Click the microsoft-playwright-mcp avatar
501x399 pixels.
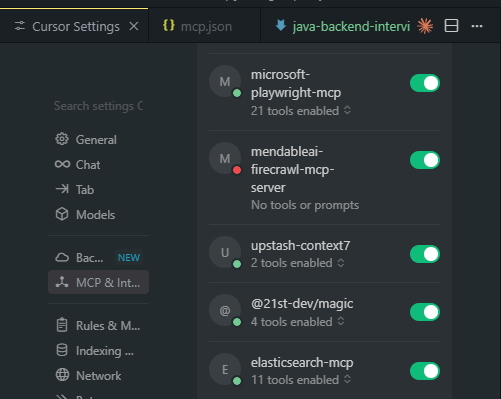[225, 81]
